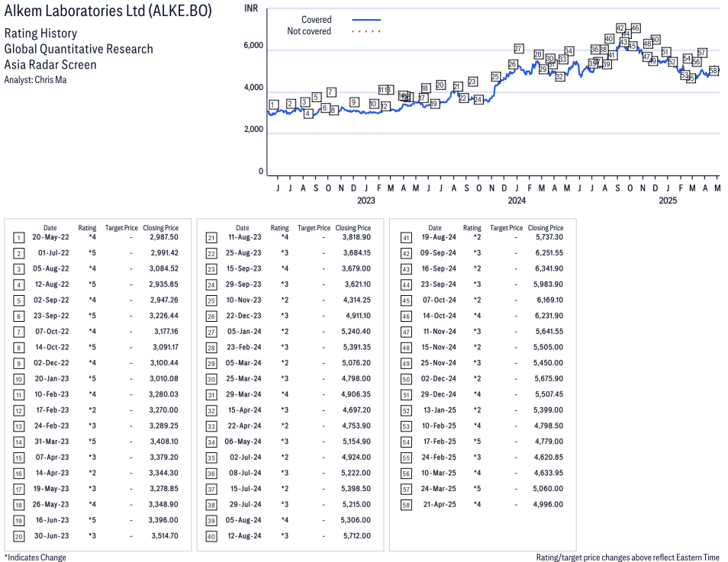
Task: Click the date 21-Apr-25
Action: 440,505
